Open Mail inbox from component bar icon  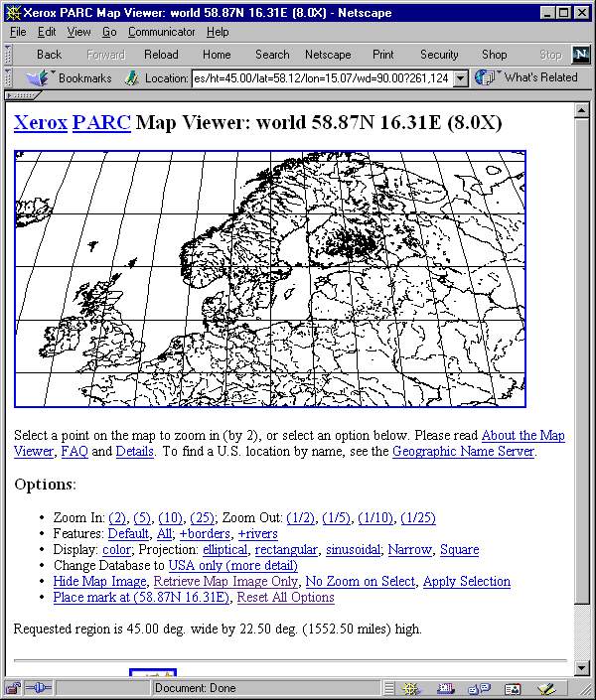(x=444, y=688)
